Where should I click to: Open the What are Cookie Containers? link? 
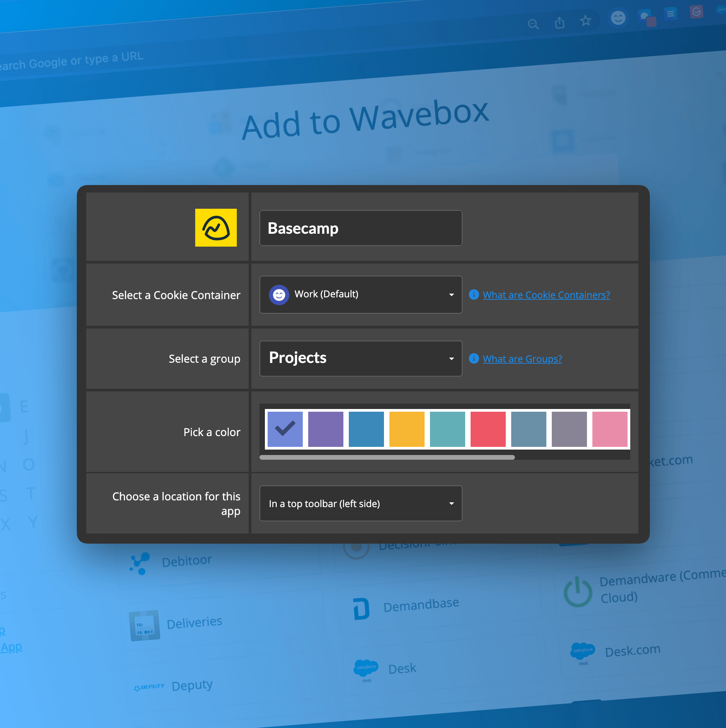pos(546,295)
